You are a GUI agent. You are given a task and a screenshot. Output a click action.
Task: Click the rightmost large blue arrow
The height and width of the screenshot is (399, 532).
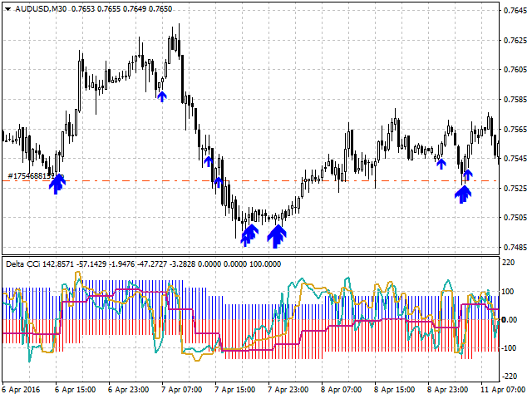[462, 193]
